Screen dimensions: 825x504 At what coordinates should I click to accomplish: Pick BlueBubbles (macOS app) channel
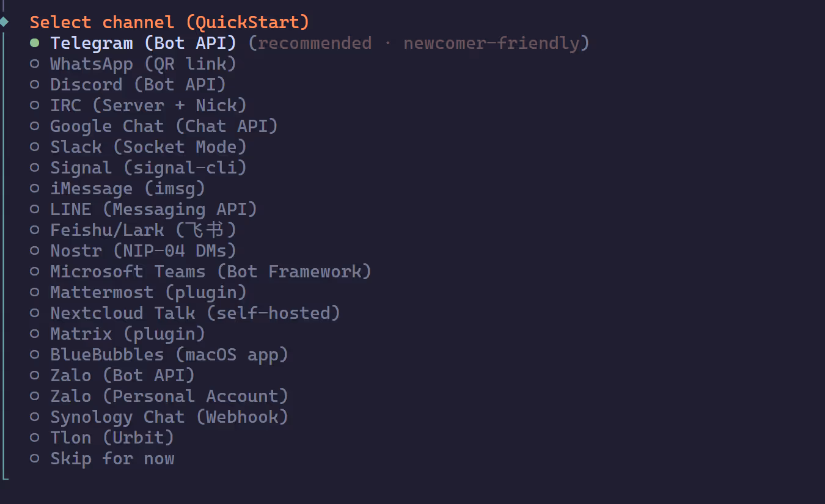tap(169, 355)
